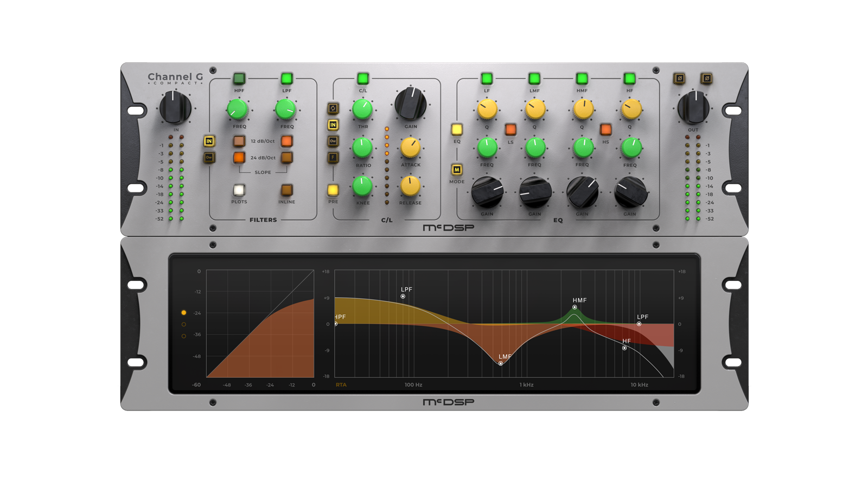Toggle the LS low shelf button

[510, 130]
